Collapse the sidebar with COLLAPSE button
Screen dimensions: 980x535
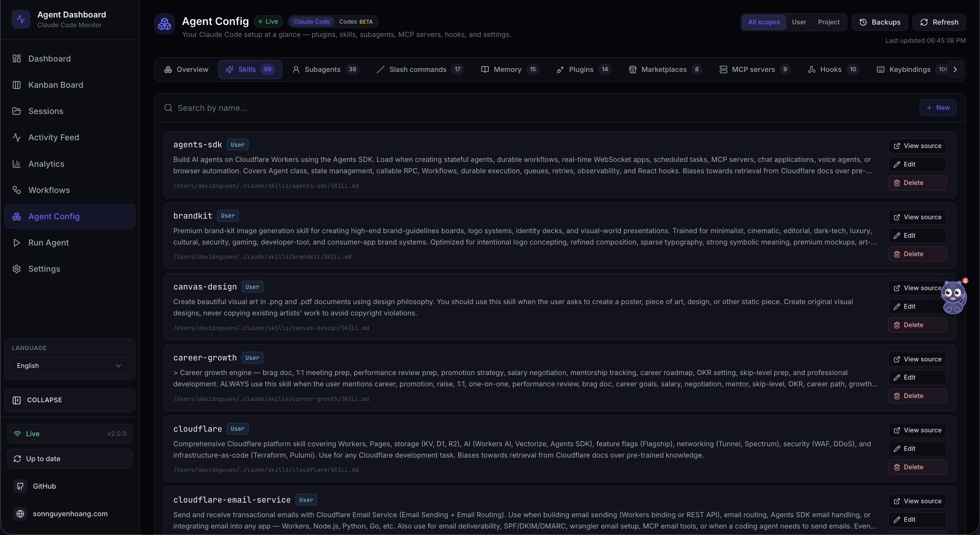tap(70, 400)
